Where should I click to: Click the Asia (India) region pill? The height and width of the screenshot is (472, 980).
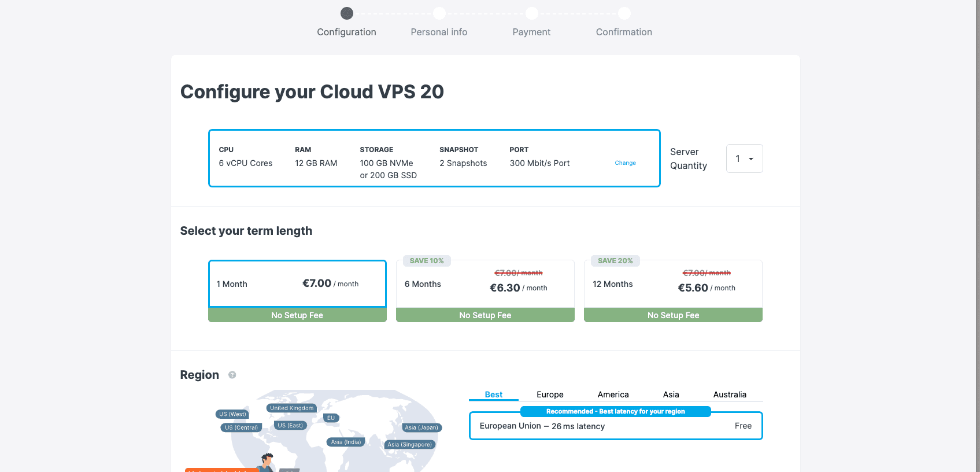(345, 441)
